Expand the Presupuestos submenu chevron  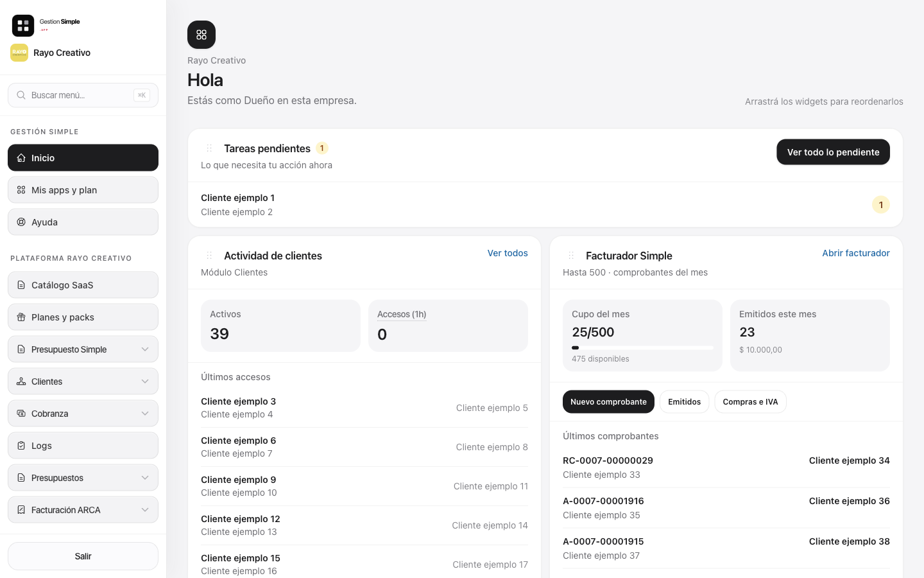point(145,478)
